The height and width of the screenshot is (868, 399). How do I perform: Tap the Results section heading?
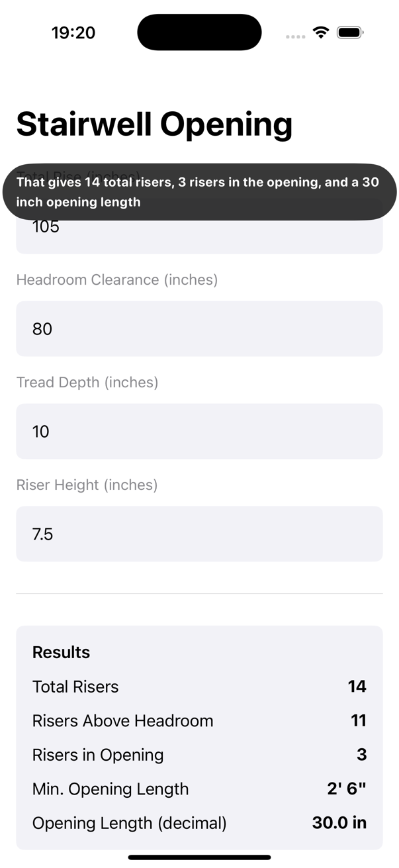(61, 653)
